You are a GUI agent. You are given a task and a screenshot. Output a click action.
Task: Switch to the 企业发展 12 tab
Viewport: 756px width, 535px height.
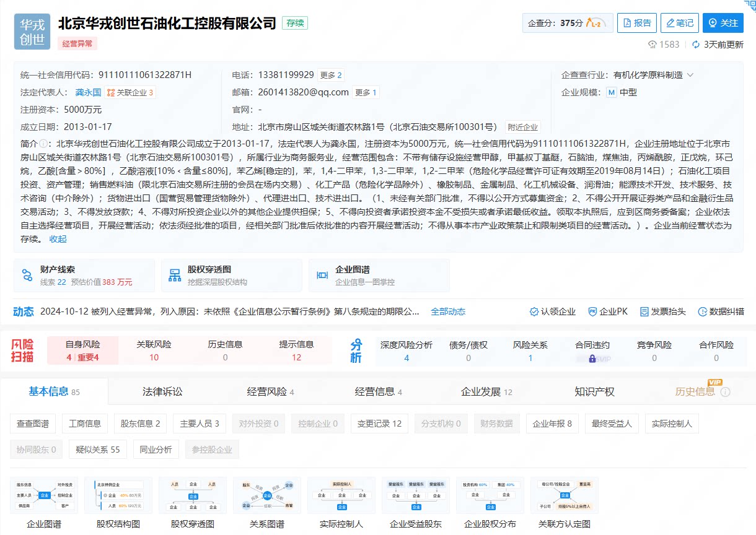click(486, 391)
